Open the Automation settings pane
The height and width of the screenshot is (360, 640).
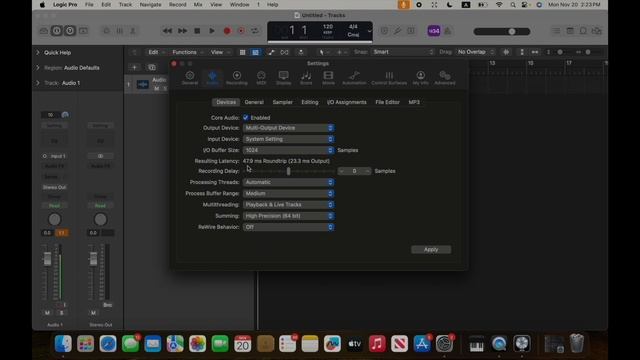tap(354, 78)
